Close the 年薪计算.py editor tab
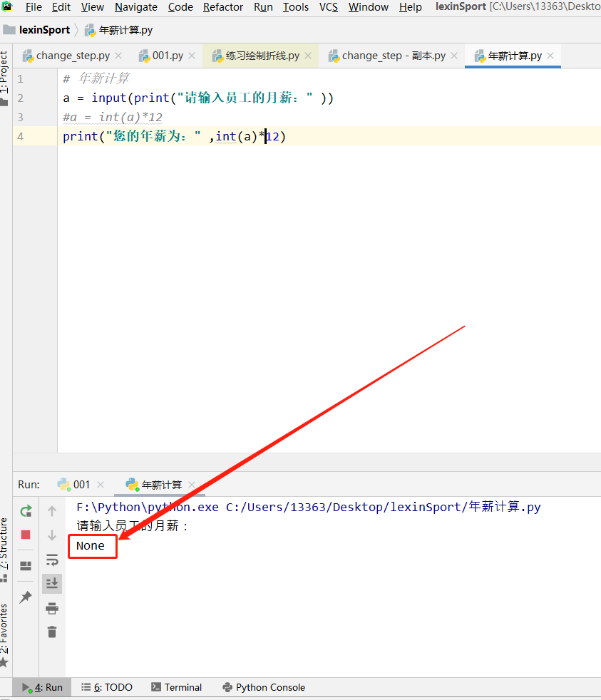The width and height of the screenshot is (601, 700). click(550, 56)
